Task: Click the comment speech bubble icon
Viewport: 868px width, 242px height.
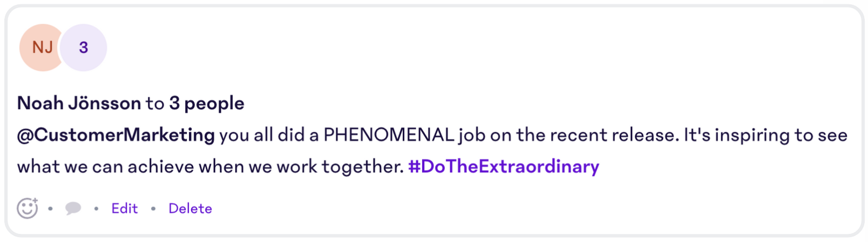Action: (x=73, y=208)
